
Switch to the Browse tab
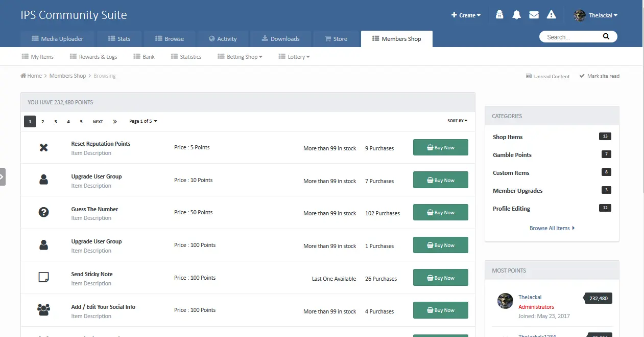point(169,39)
